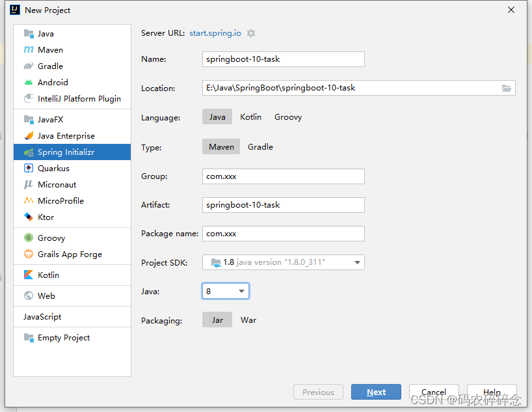532x412 pixels.
Task: Select Android label in the generator list
Action: (53, 83)
